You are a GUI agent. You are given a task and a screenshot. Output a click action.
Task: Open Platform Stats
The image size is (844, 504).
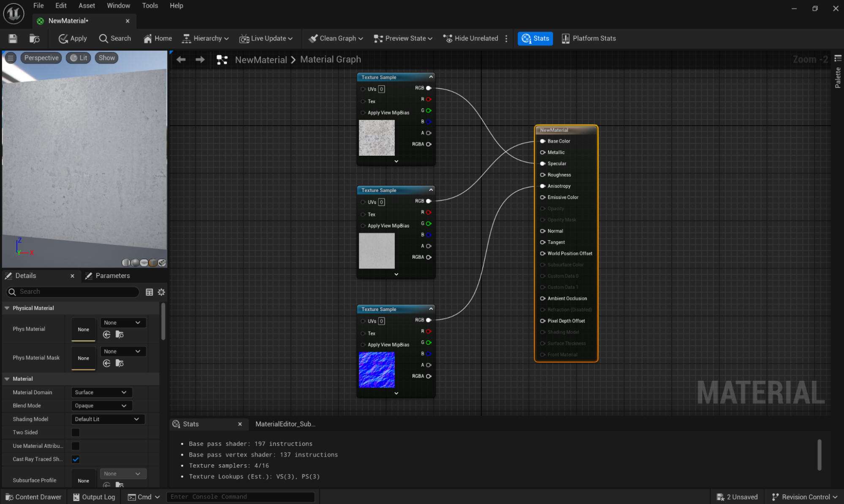pyautogui.click(x=589, y=38)
